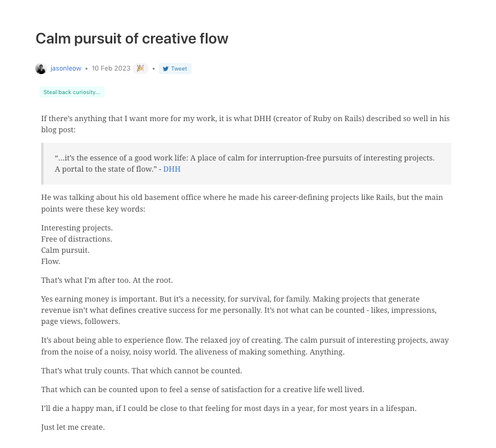Image resolution: width=496 pixels, height=448 pixels.
Task: Click the quoted text starting "…it's the essence"
Action: coord(244,158)
